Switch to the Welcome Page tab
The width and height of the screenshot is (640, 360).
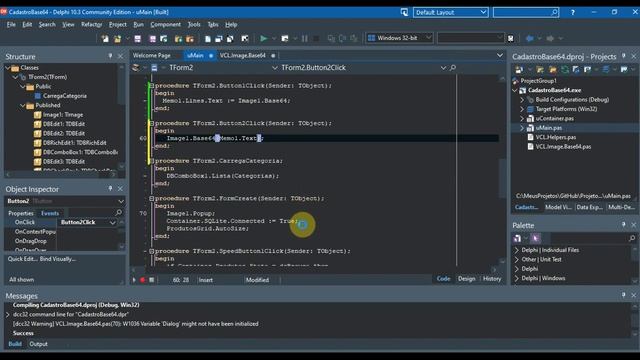coord(151,56)
